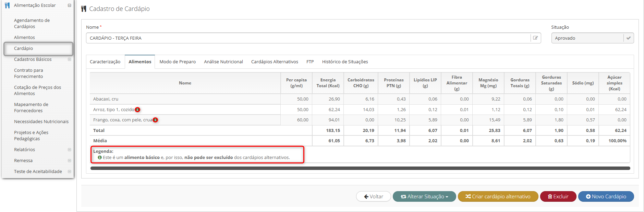Viewport: 644px width, 212px height.
Task: Click the info icon beside Arroz, tipo 1, cozido
Action: tap(137, 110)
